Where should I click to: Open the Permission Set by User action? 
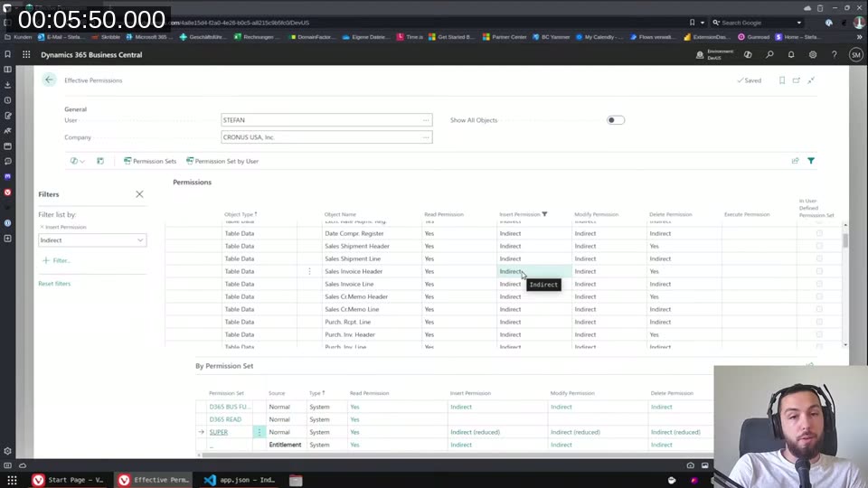[x=222, y=161]
